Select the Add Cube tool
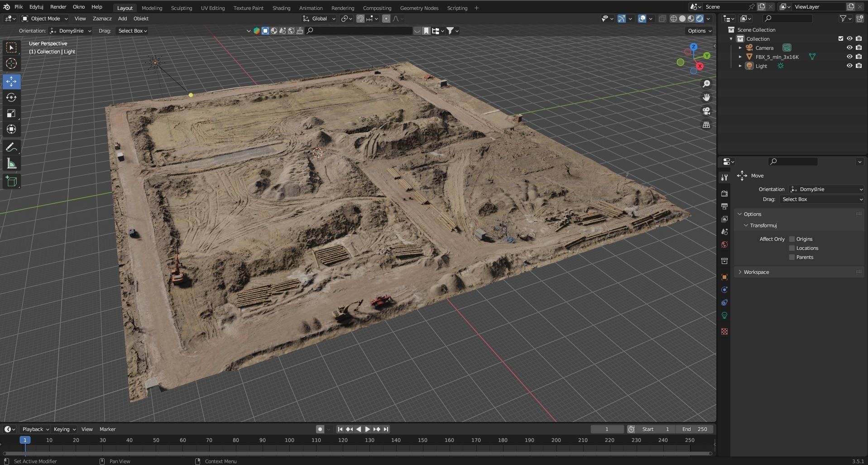 [x=11, y=182]
